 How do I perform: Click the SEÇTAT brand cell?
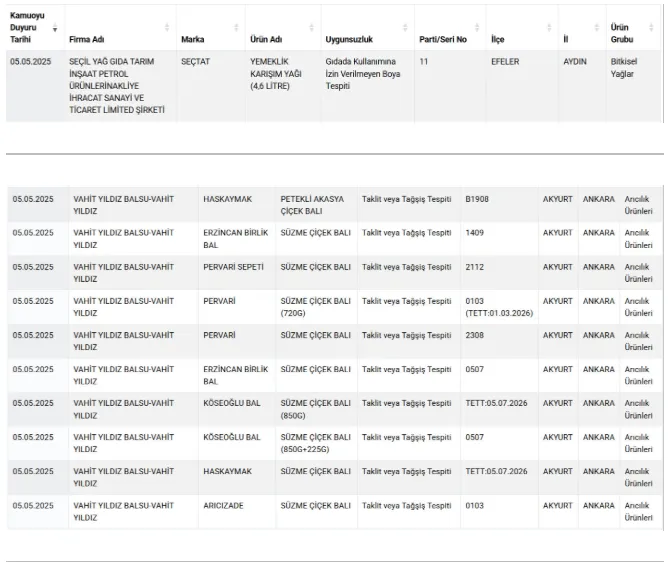(x=195, y=62)
